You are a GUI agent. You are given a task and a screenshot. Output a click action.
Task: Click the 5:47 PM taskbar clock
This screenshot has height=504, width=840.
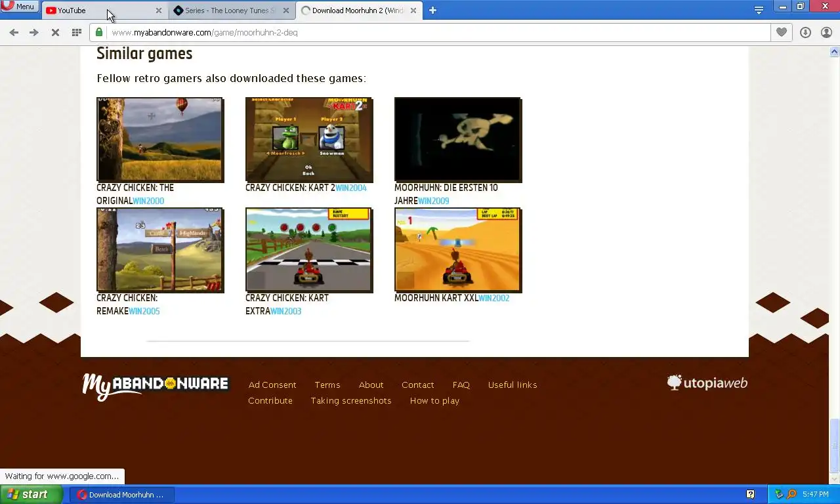(816, 495)
